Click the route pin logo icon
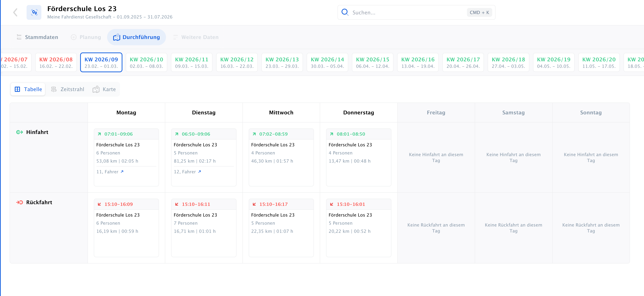644x296 pixels. coord(34,12)
